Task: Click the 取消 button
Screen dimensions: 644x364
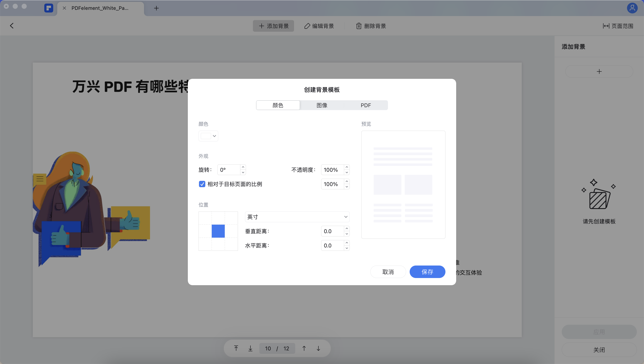Action: coord(388,272)
